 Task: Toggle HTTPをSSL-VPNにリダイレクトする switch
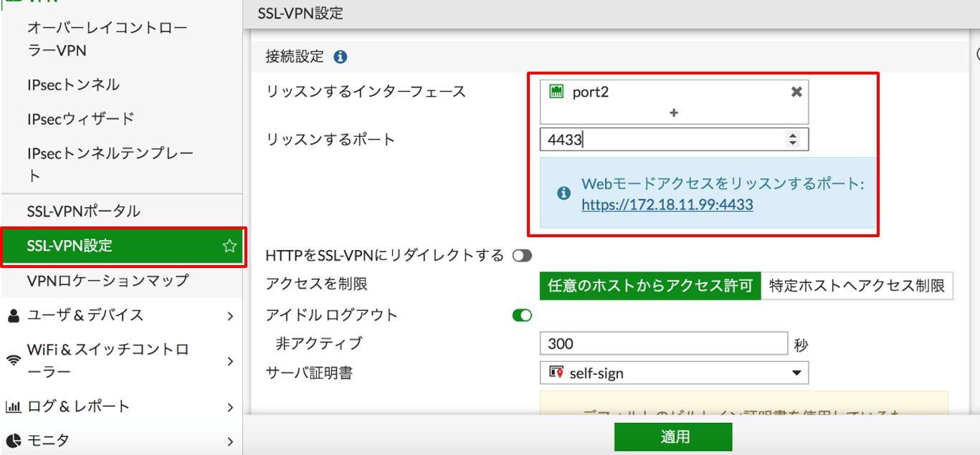[522, 256]
